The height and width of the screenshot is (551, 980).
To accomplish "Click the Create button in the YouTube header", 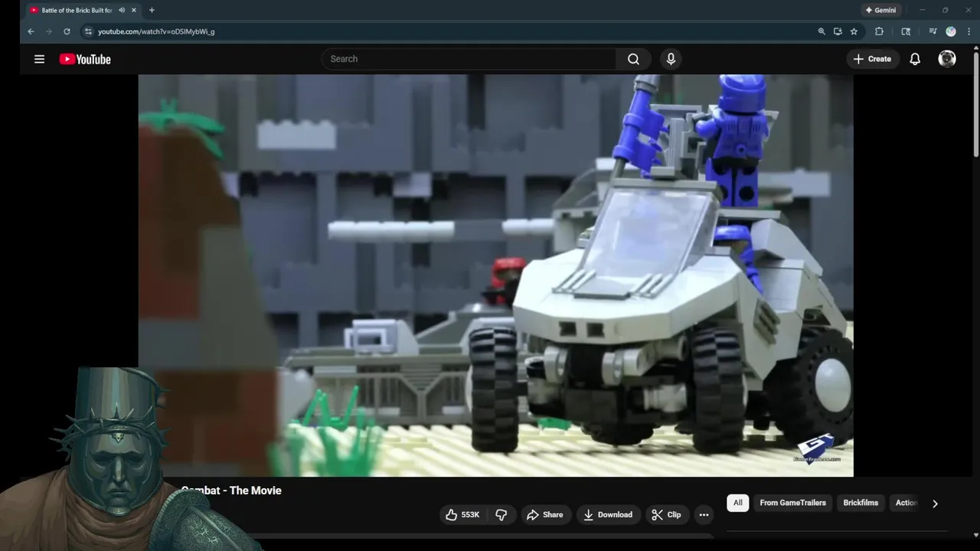I will [872, 59].
